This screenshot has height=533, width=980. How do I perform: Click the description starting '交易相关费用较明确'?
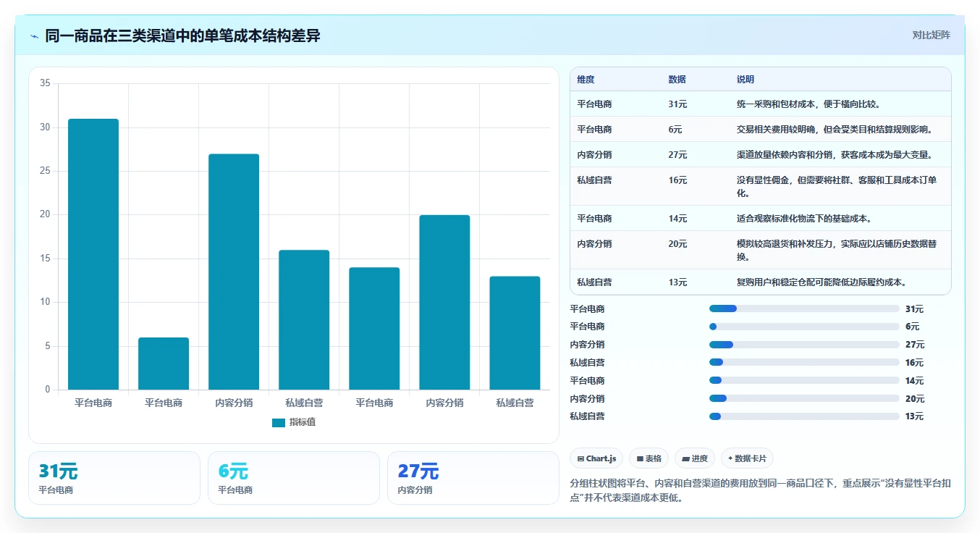click(x=835, y=130)
